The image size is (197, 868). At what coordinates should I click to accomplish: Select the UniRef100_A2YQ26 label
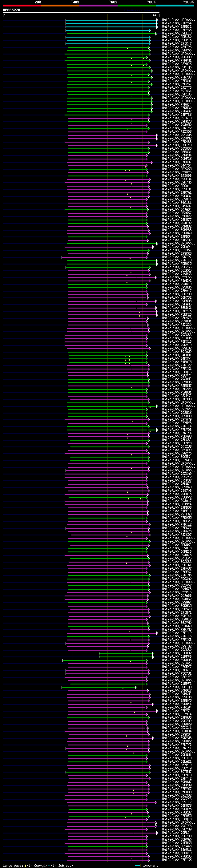point(177,64)
